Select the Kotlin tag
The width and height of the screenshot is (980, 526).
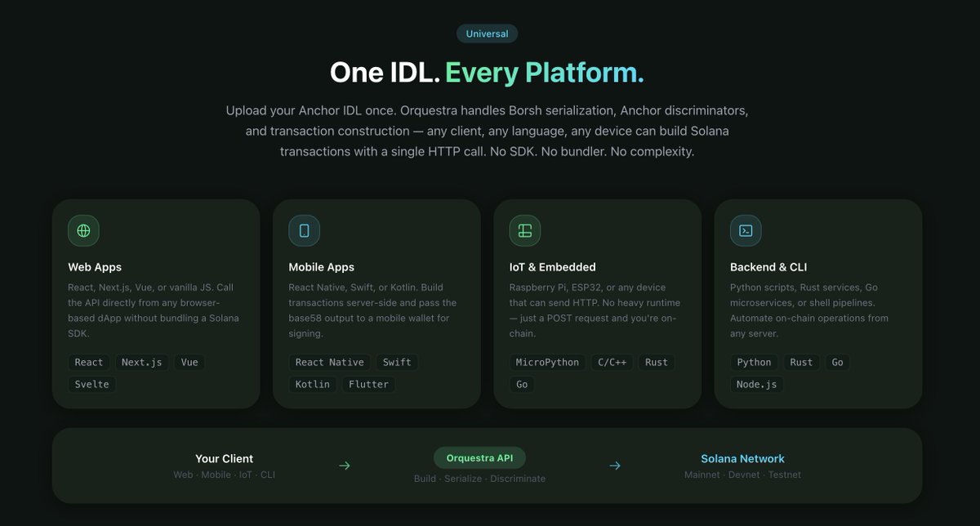pos(313,384)
